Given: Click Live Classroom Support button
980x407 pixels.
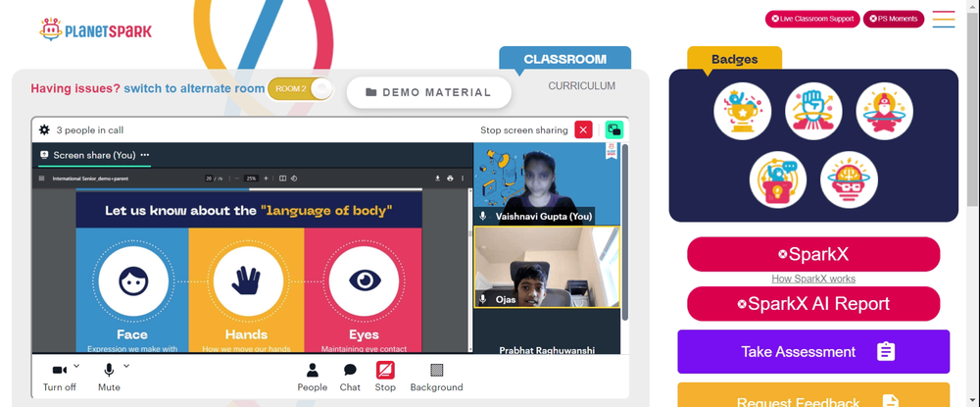Looking at the screenshot, I should click(x=812, y=19).
